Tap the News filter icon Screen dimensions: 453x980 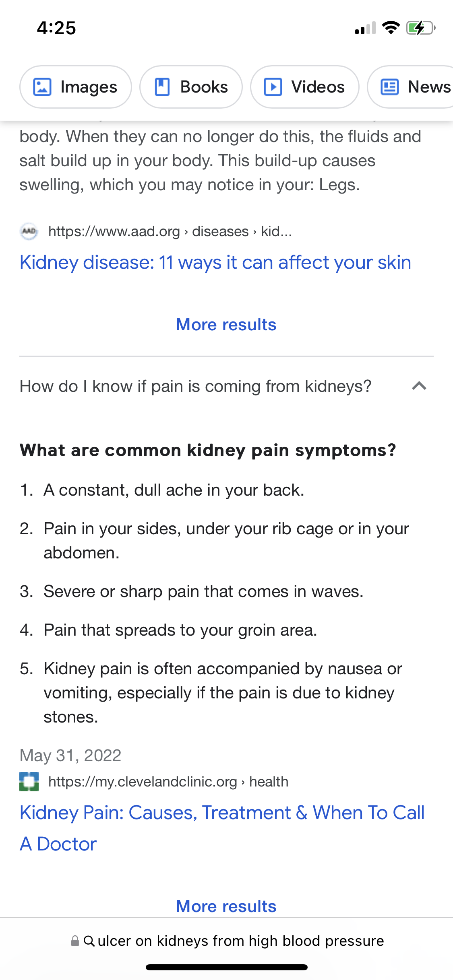click(x=389, y=87)
